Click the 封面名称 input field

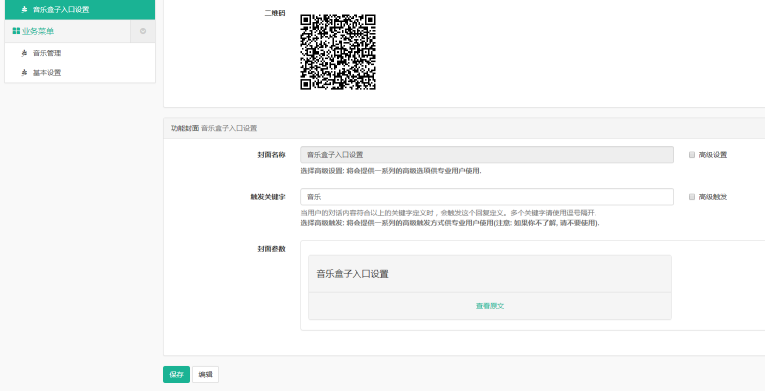(x=487, y=155)
